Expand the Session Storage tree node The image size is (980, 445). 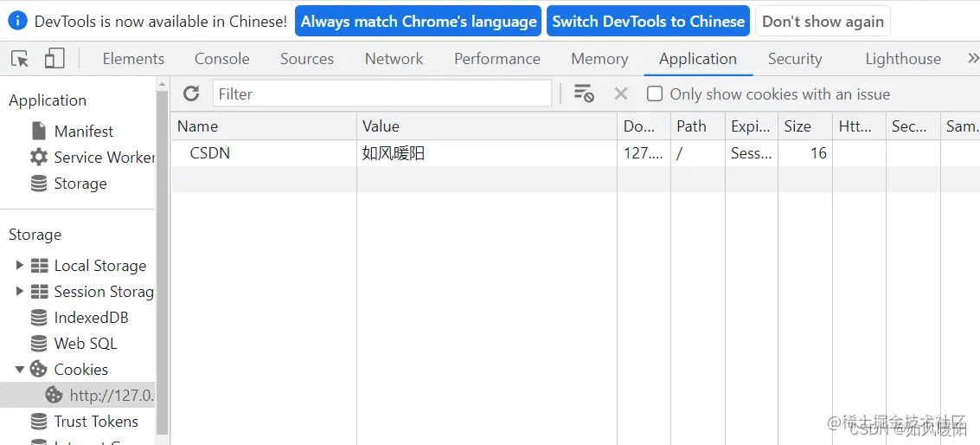pyautogui.click(x=19, y=291)
